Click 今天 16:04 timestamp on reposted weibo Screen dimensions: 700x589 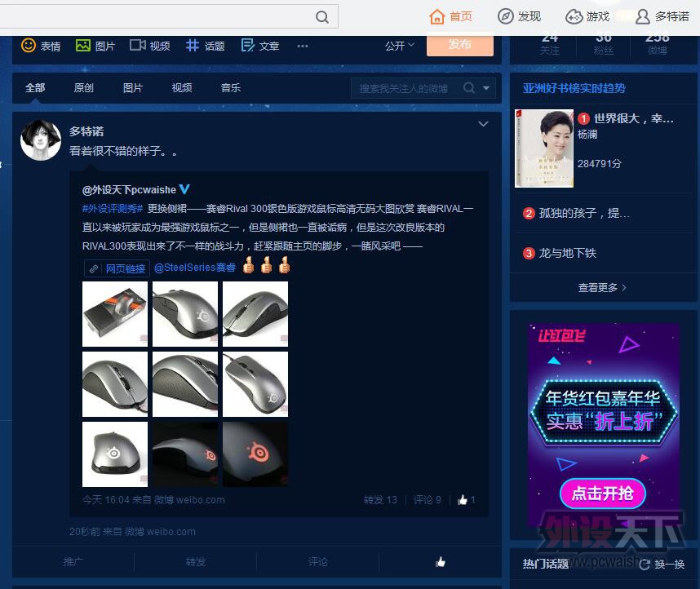[x=105, y=500]
